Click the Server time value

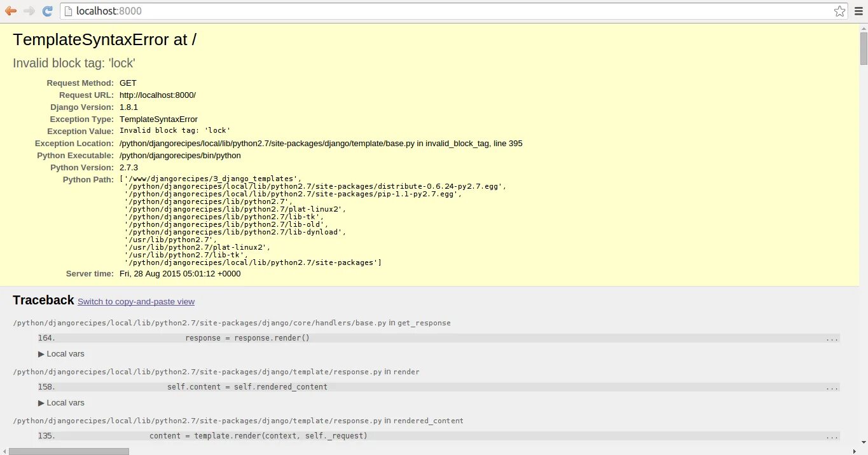coord(180,274)
